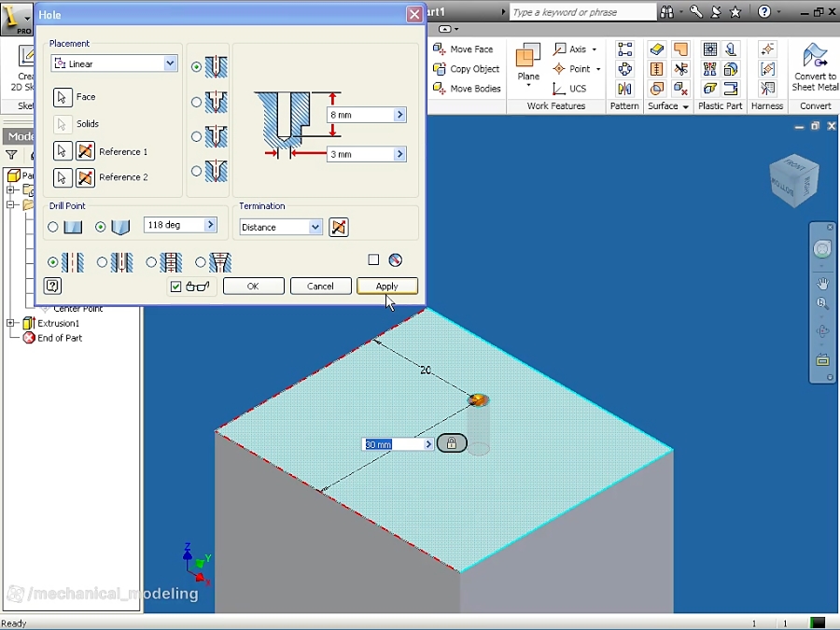This screenshot has height=630, width=840.
Task: Flip direction for Reference 1
Action: point(85,151)
